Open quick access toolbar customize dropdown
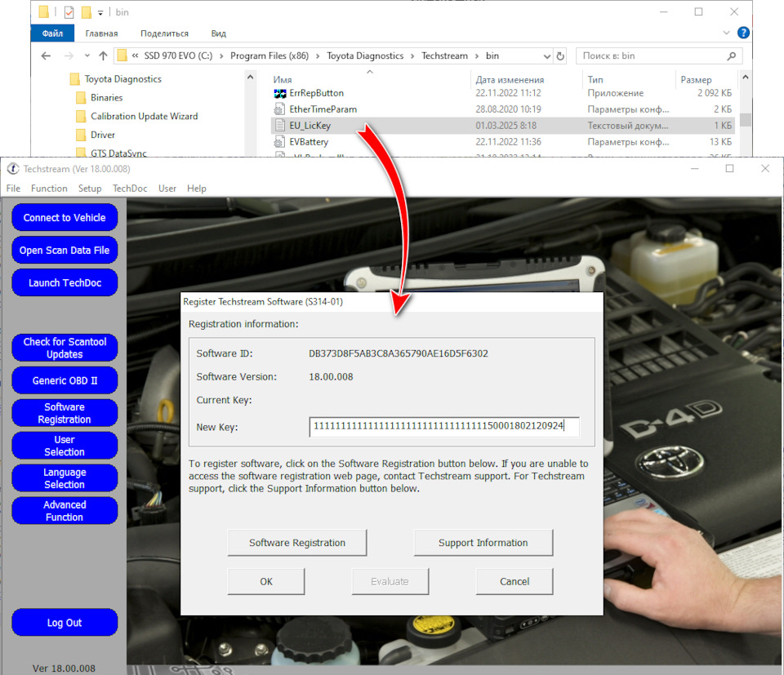This screenshot has height=675, width=784. coord(100,13)
